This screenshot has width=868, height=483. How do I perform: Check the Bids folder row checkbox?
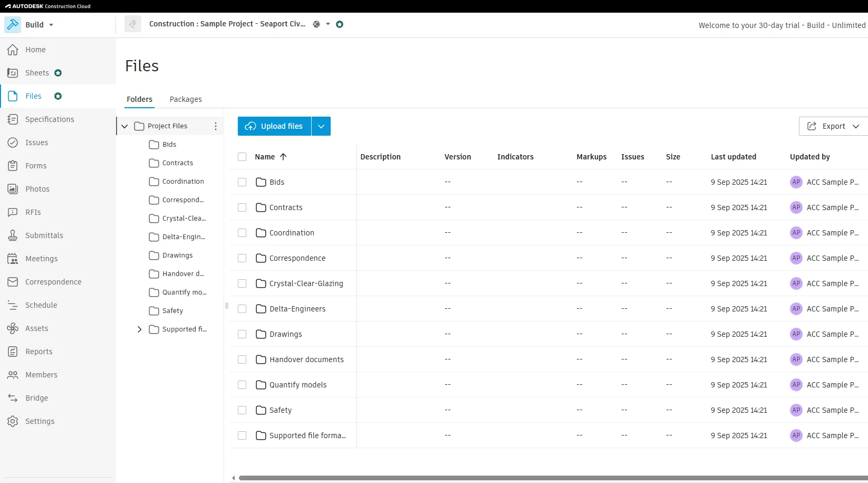(x=242, y=182)
